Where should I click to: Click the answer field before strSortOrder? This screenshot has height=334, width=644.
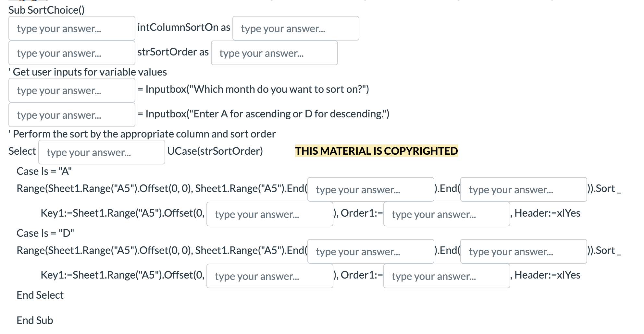[71, 53]
